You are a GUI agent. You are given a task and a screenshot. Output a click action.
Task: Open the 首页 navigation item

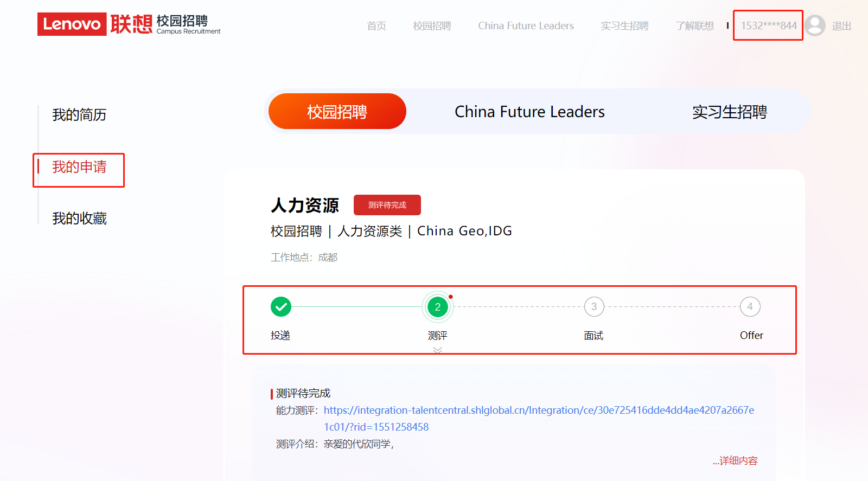click(376, 26)
